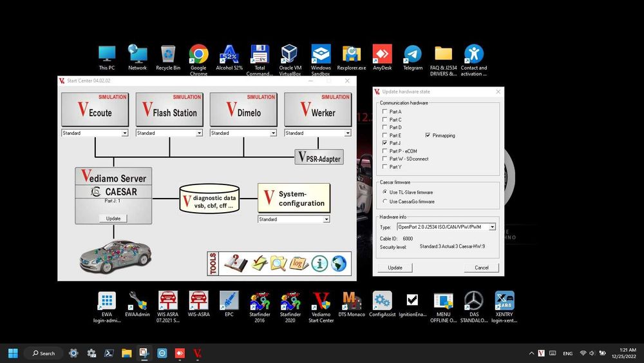Open the checklist notepad tool icon

(260, 263)
